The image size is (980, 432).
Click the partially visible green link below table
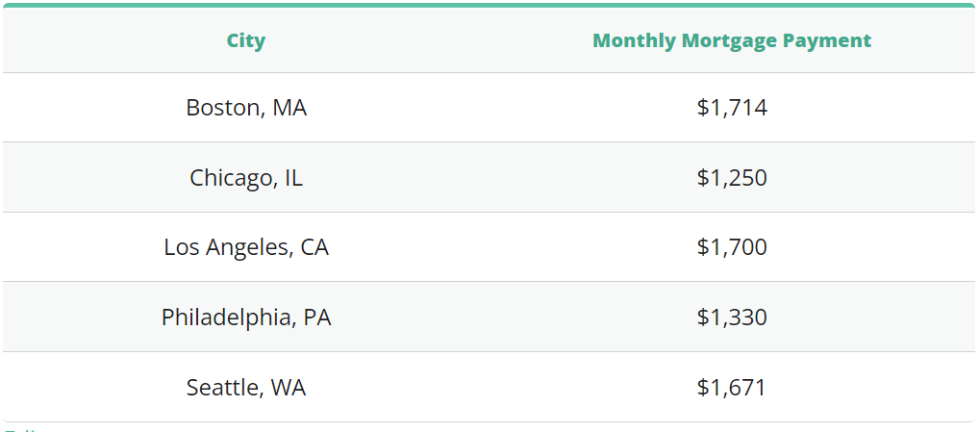[x=20, y=429]
